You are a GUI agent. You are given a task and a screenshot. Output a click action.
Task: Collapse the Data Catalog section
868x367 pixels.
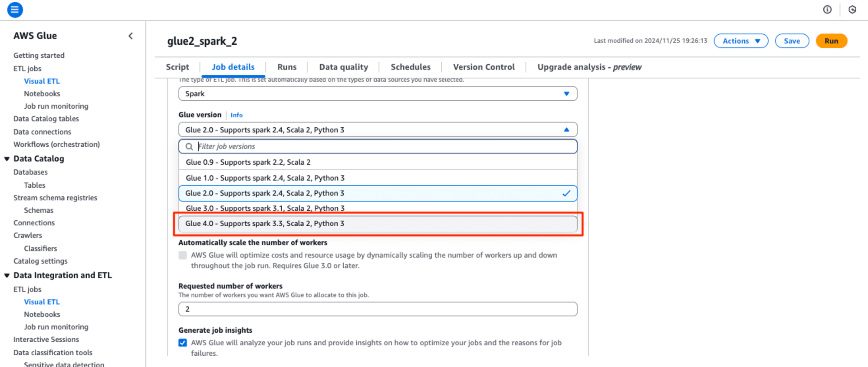[x=7, y=159]
